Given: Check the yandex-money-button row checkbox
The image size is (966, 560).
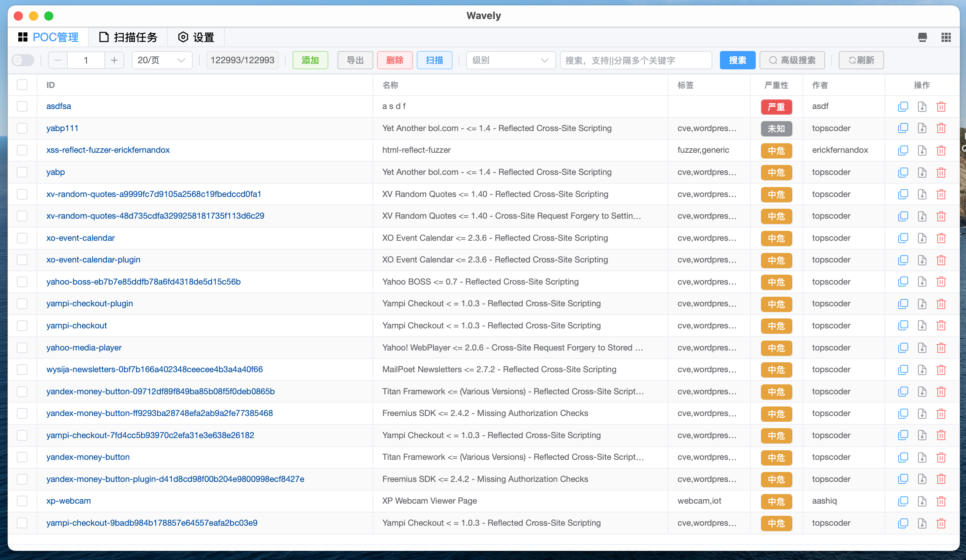Looking at the screenshot, I should 22,457.
